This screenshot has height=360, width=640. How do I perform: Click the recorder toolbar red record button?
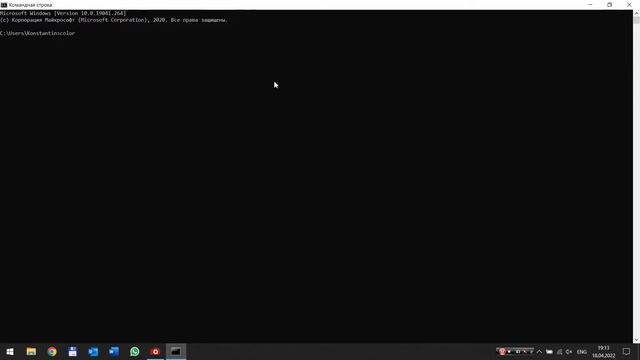(x=502, y=352)
